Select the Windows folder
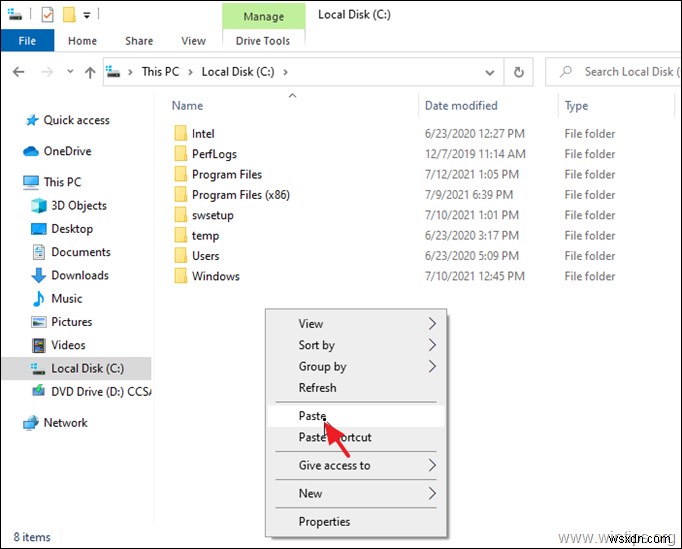The image size is (682, 549). 216,276
